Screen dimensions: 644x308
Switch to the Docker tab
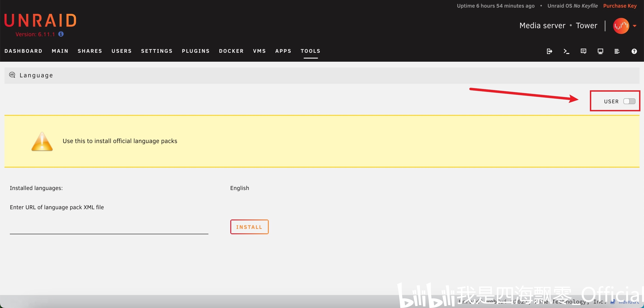[231, 51]
